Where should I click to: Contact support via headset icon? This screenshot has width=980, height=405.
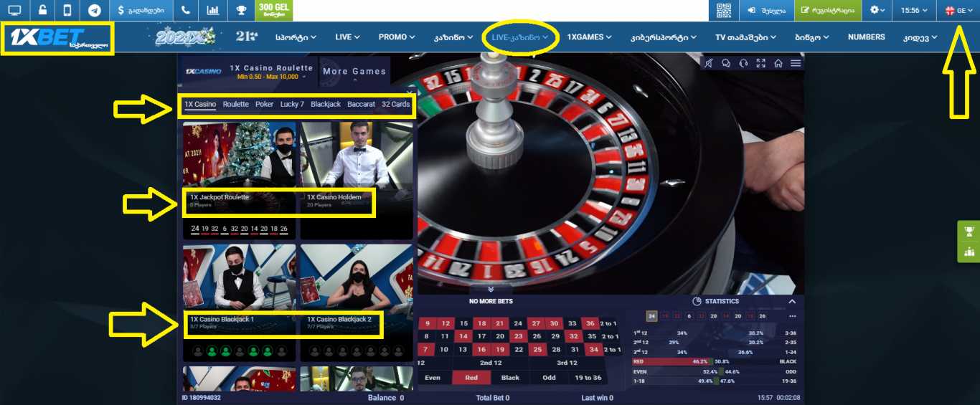[x=743, y=63]
